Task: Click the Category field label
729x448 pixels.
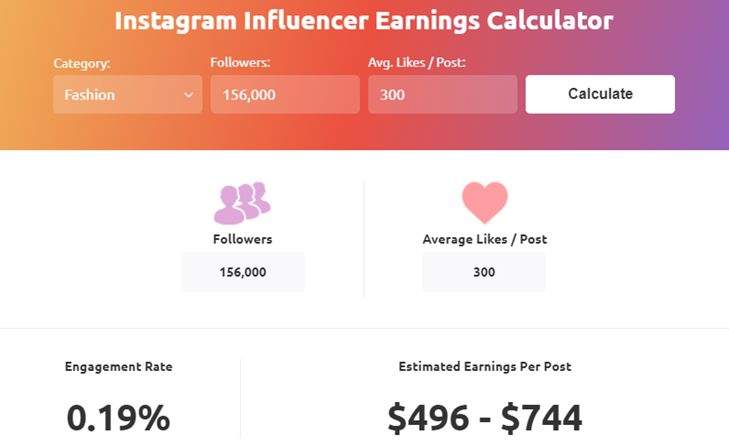Action: (82, 63)
